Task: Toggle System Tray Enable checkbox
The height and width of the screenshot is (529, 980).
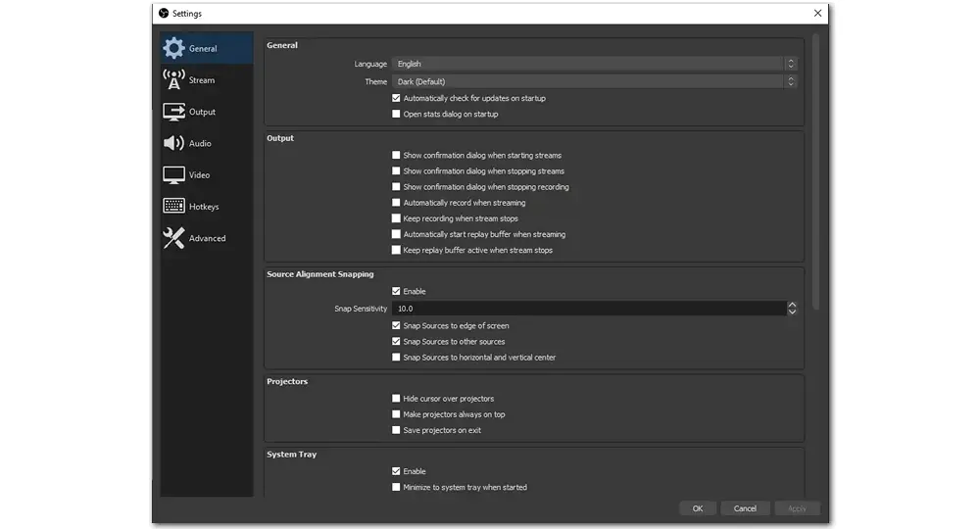Action: point(396,471)
